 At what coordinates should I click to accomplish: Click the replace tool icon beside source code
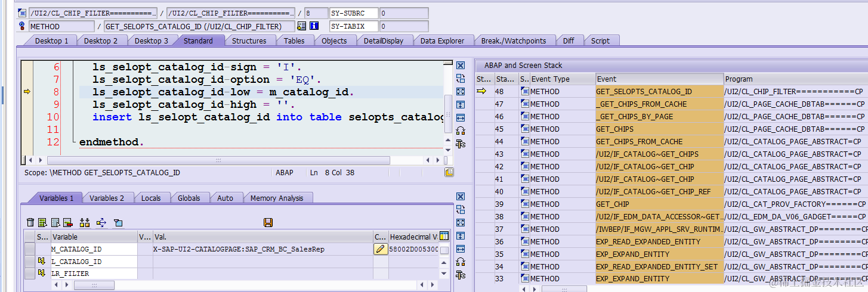pyautogui.click(x=461, y=78)
